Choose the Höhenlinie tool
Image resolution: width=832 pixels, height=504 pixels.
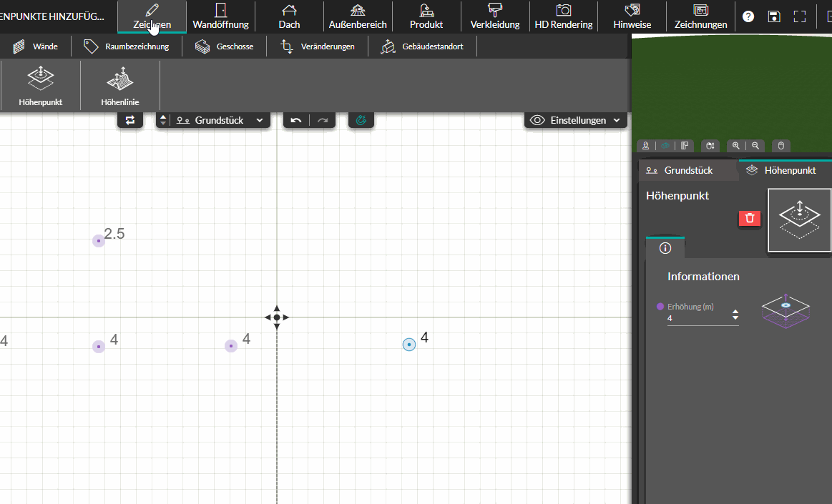tap(120, 85)
